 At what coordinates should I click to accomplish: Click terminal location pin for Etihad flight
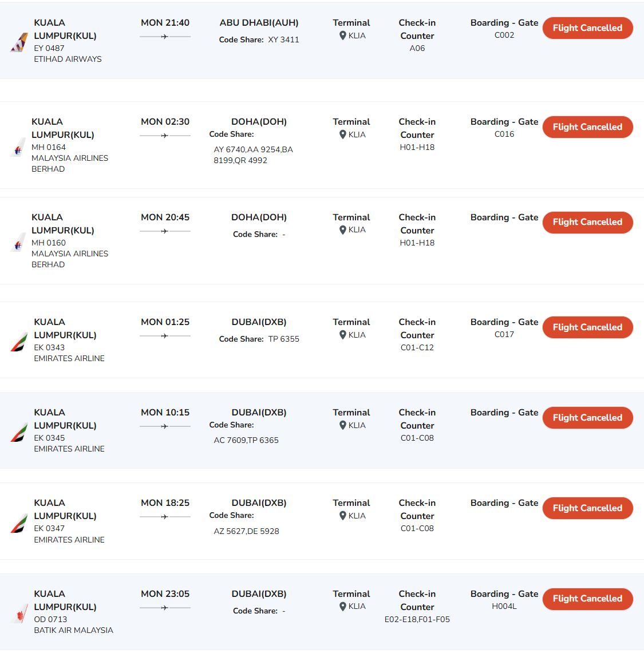(342, 35)
